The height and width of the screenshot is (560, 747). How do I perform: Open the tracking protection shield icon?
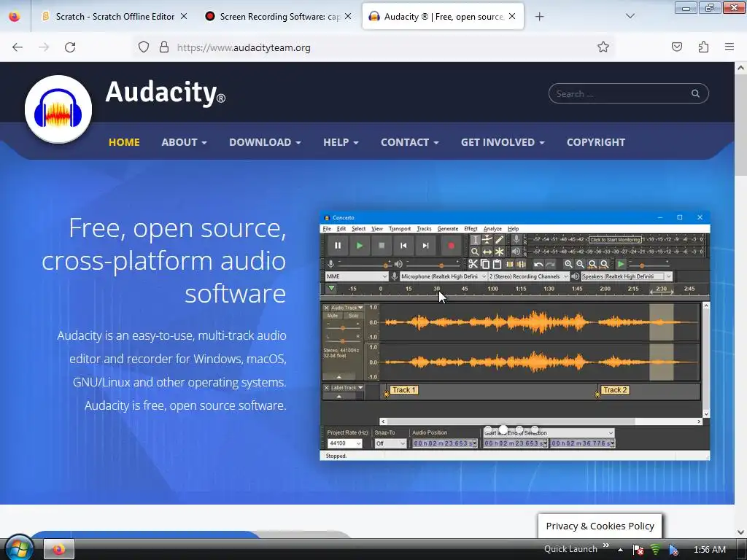click(144, 47)
